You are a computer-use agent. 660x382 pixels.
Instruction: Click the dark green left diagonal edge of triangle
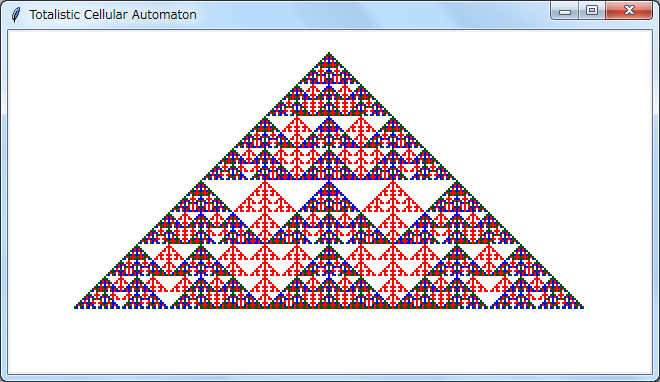pos(202,180)
